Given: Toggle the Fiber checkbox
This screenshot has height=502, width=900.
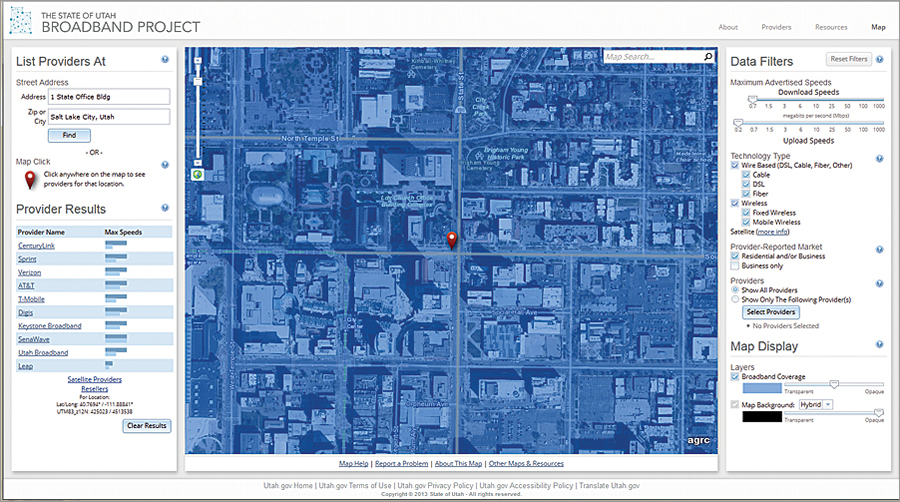Looking at the screenshot, I should point(746,194).
